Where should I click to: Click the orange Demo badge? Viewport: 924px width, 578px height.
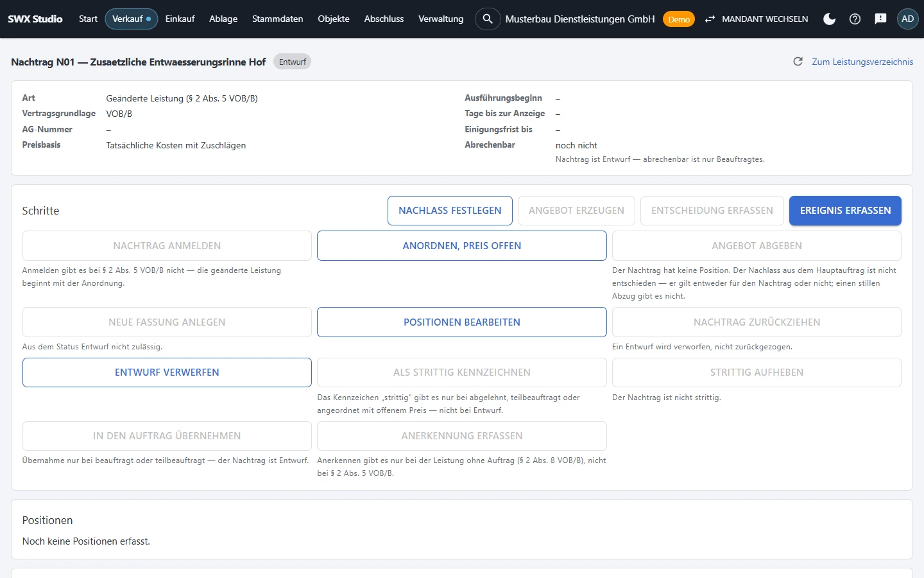679,19
